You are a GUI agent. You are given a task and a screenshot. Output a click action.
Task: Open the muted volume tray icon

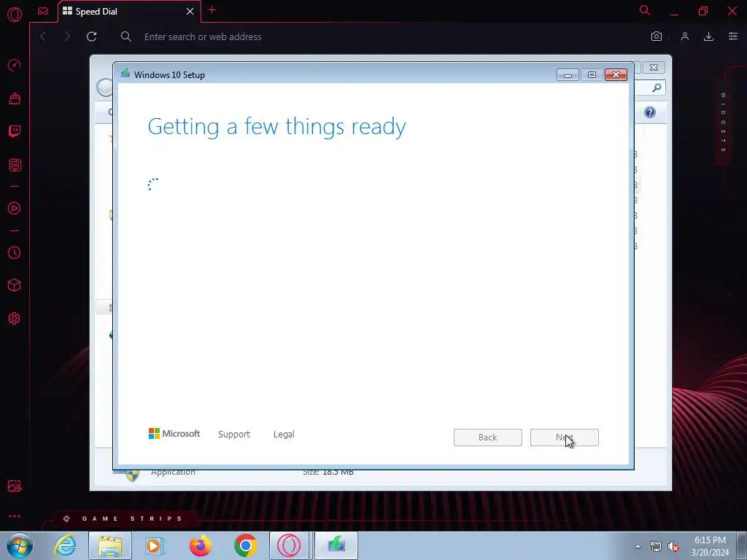673,547
